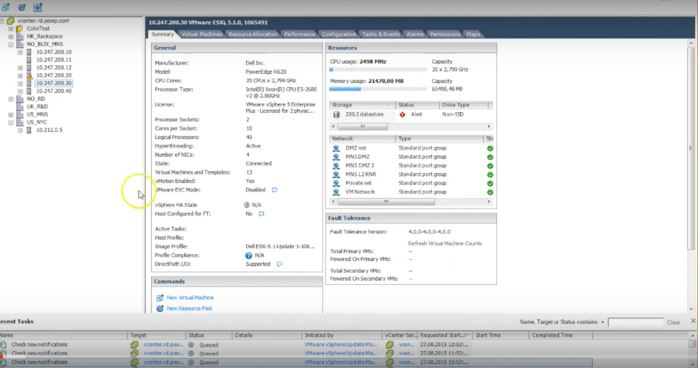Click the second round toolbar icon
Screen dimensions: 698x368
[21, 7]
